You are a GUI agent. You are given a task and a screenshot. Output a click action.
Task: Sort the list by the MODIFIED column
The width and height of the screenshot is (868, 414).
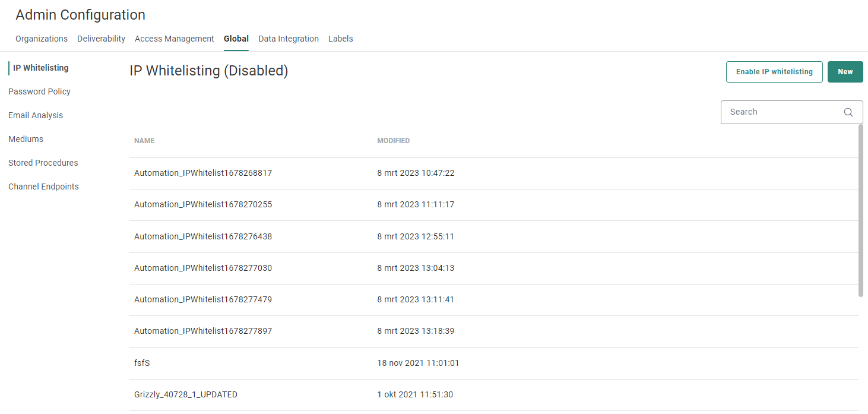[x=393, y=141]
